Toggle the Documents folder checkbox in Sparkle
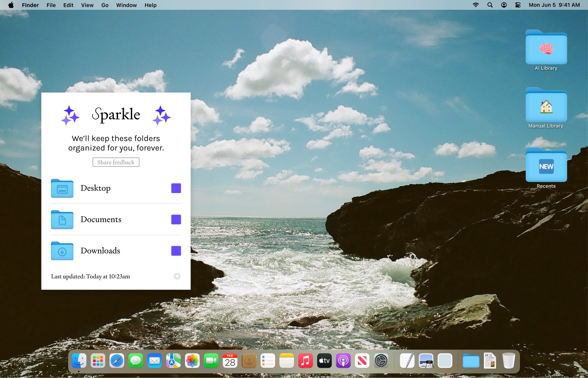588x378 pixels. (x=176, y=220)
